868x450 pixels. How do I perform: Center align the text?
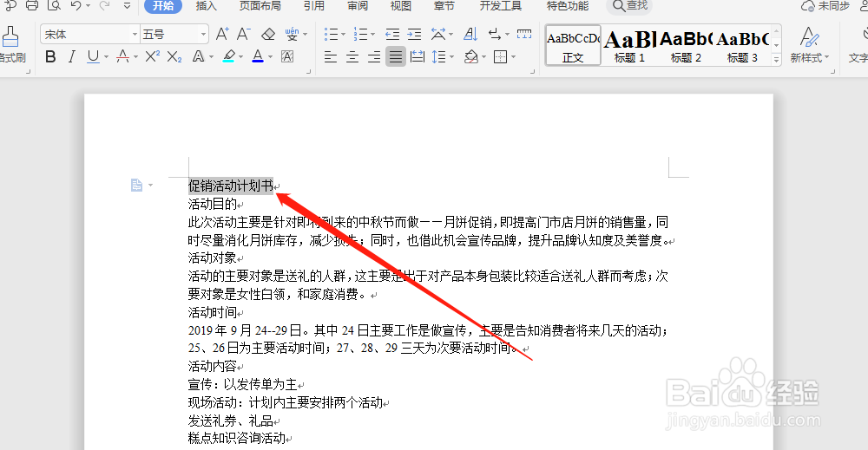(352, 56)
